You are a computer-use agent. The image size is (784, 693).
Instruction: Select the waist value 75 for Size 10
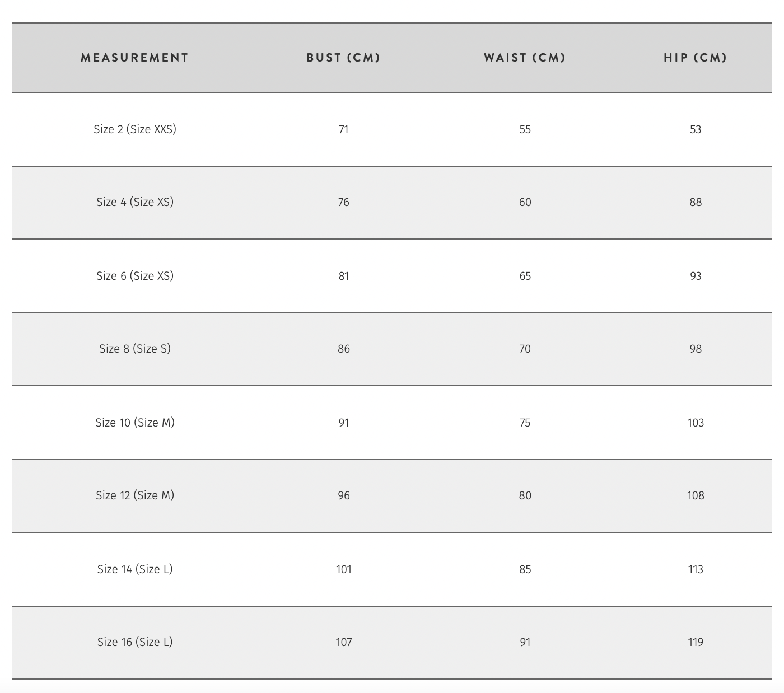[x=525, y=423]
